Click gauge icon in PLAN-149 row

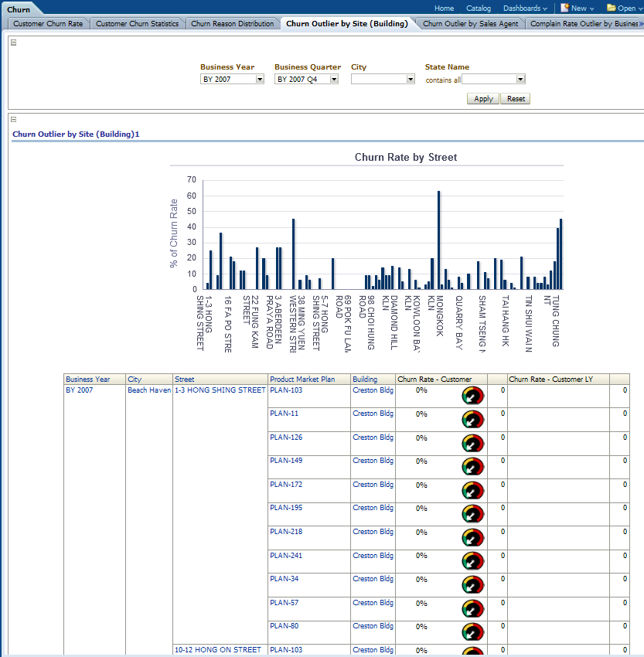point(472,467)
